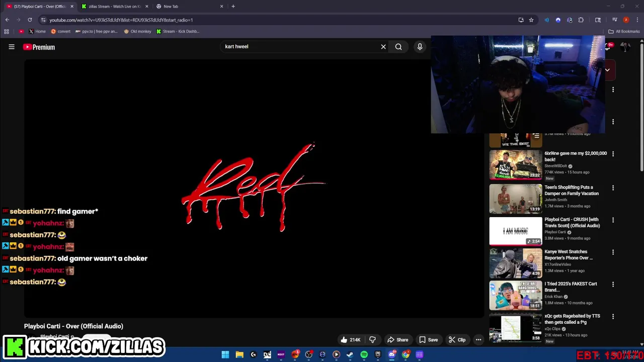Open Chrome three-dot menu
This screenshot has height=362, width=644.
click(637, 20)
